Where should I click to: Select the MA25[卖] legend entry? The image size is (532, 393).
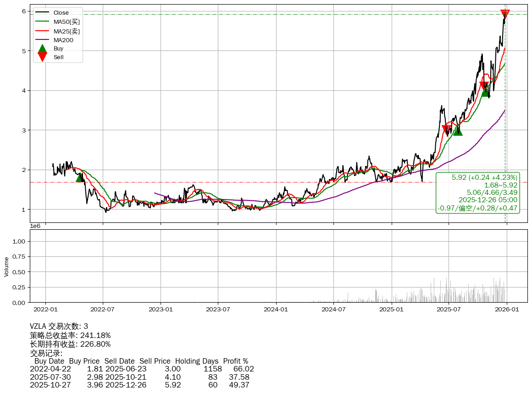pyautogui.click(x=66, y=31)
